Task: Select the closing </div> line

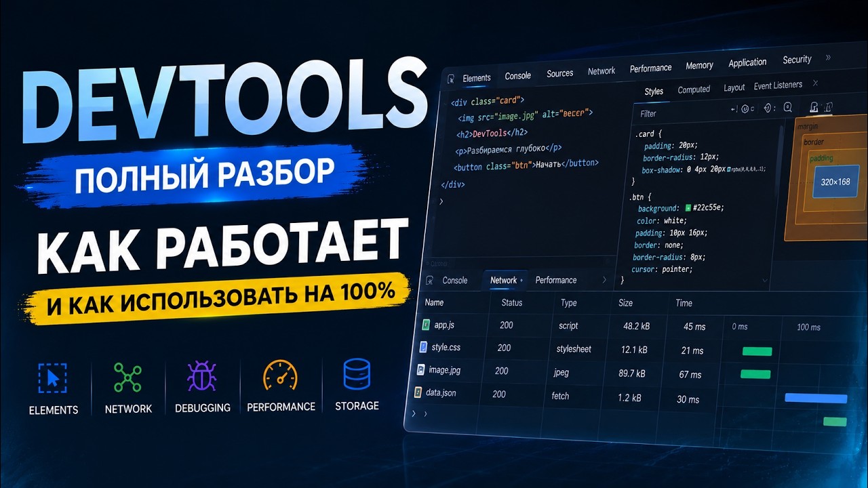Action: tap(452, 184)
